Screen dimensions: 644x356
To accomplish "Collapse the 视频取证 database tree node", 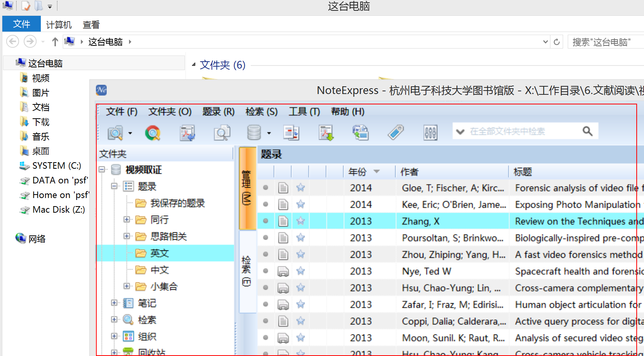I will coord(102,170).
